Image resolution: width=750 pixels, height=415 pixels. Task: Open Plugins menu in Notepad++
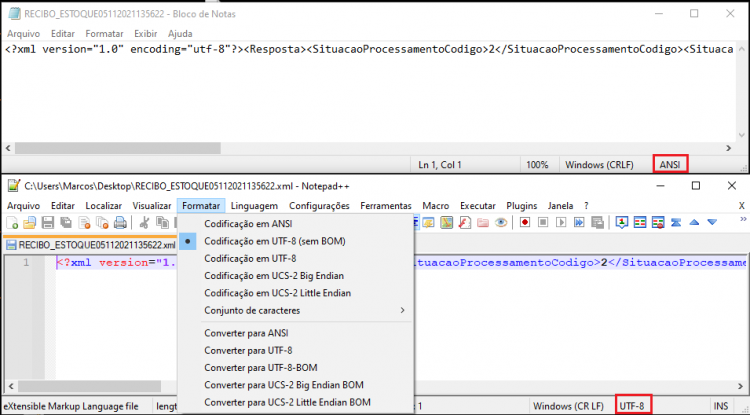521,206
